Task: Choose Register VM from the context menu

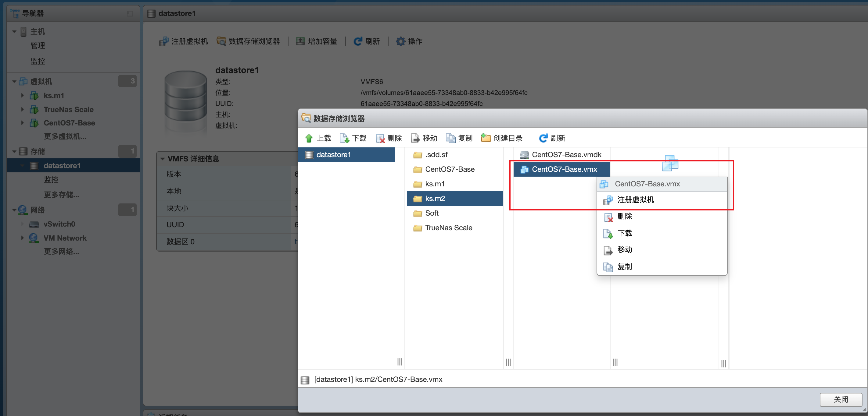Action: pyautogui.click(x=635, y=200)
